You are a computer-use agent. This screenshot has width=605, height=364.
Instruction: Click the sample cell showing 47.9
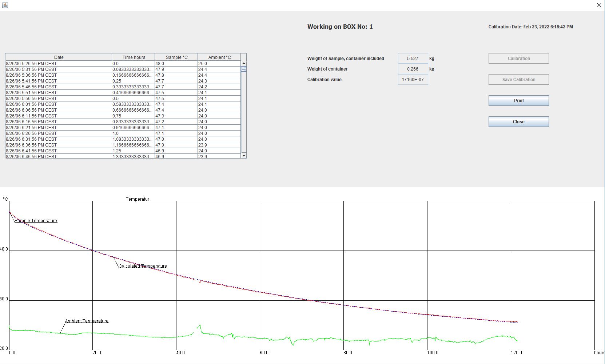click(x=176, y=69)
